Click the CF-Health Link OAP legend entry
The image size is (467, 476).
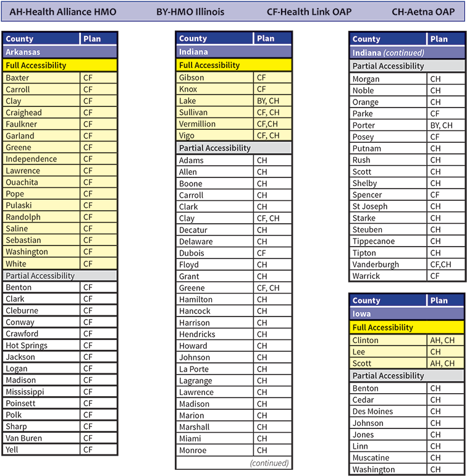tap(309, 12)
